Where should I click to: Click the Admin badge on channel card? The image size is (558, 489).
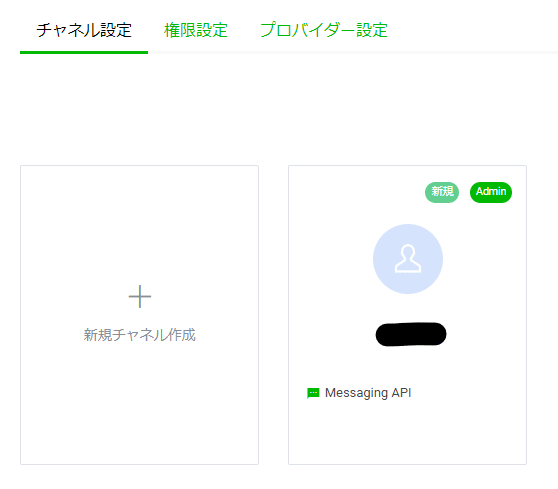[491, 192]
